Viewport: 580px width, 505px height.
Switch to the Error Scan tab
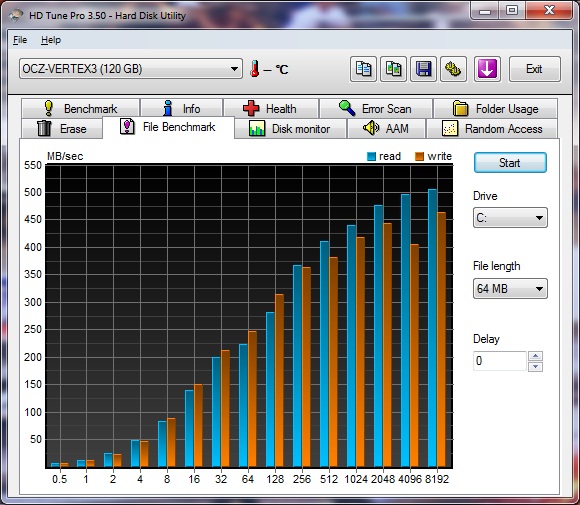pyautogui.click(x=376, y=108)
